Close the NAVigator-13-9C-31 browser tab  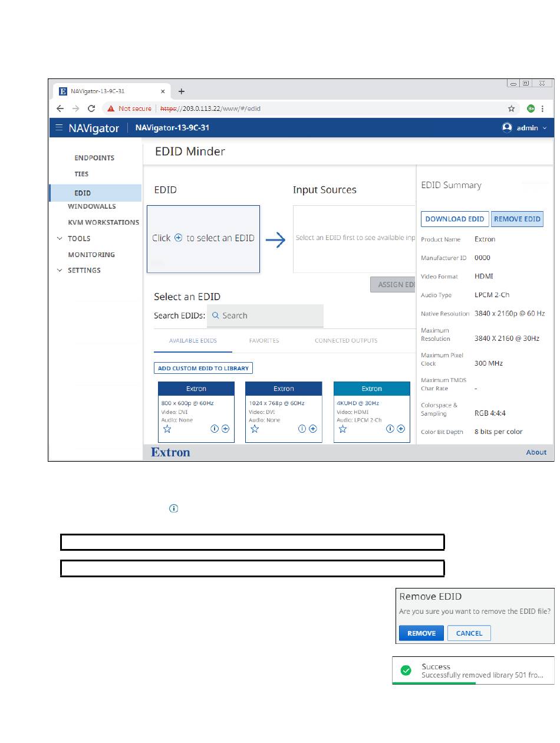pos(163,91)
